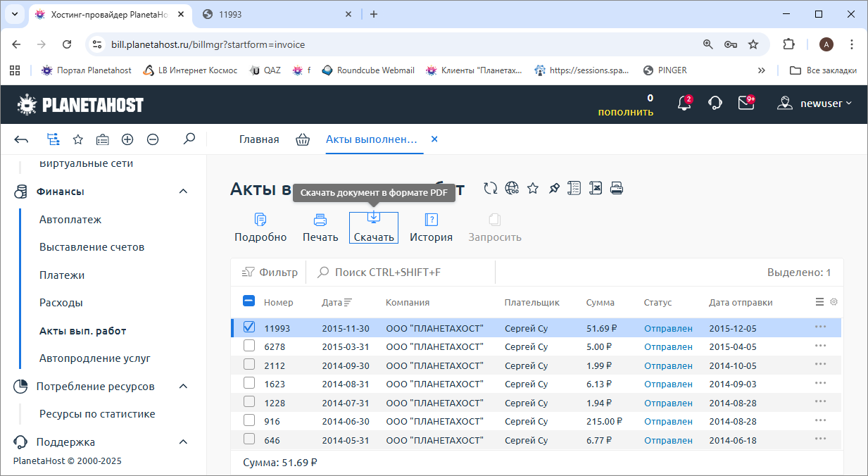The height and width of the screenshot is (476, 868).
Task: Click the пополнить balance link
Action: pyautogui.click(x=625, y=112)
